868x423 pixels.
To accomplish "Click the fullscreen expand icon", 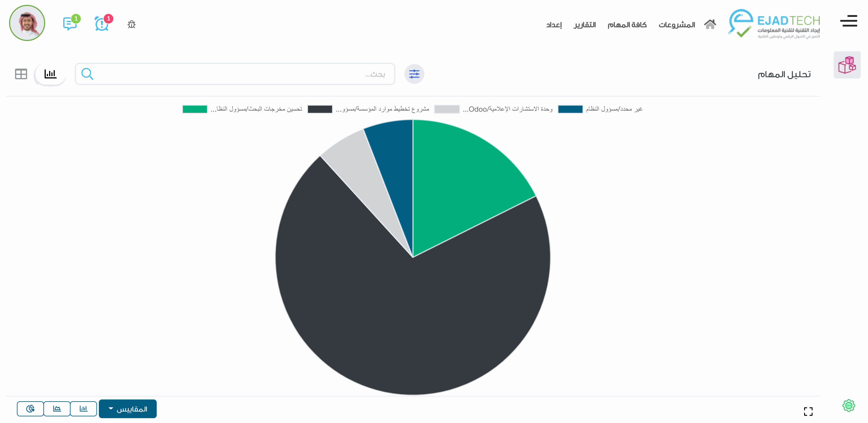I will pos(808,411).
